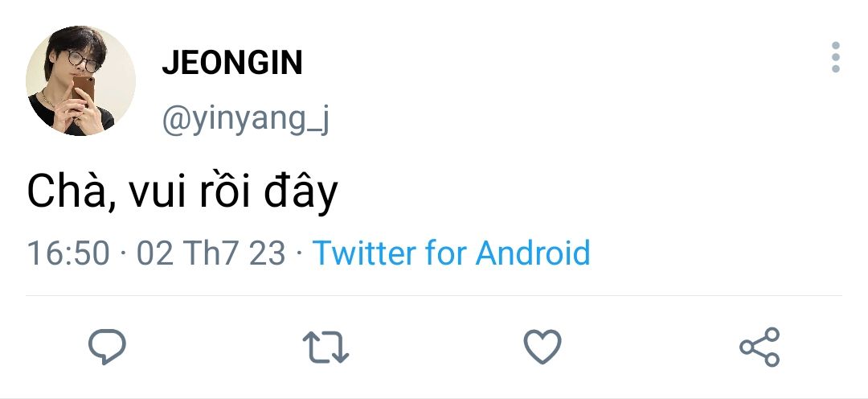This screenshot has height=399, width=868.
Task: Open the three-dot more options menu
Action: (x=836, y=58)
